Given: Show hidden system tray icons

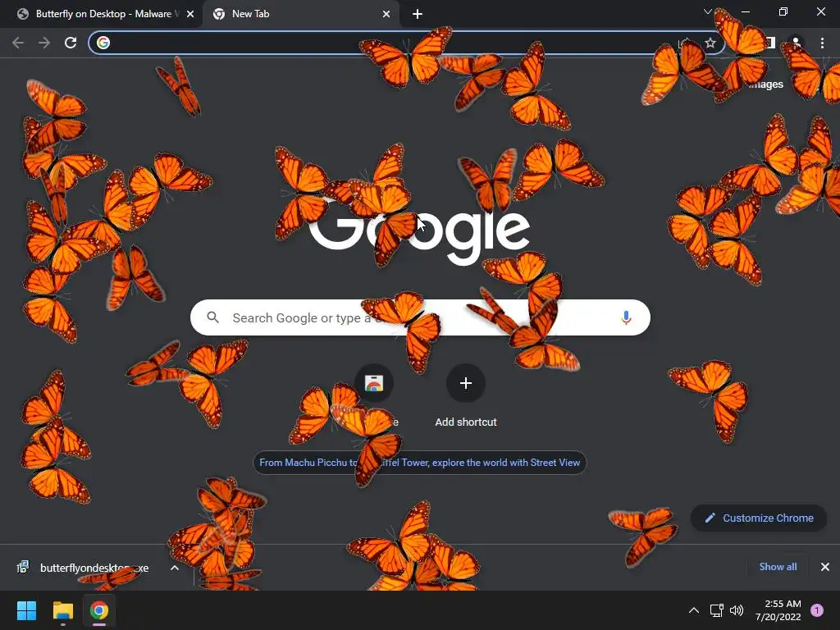Looking at the screenshot, I should click(x=694, y=610).
